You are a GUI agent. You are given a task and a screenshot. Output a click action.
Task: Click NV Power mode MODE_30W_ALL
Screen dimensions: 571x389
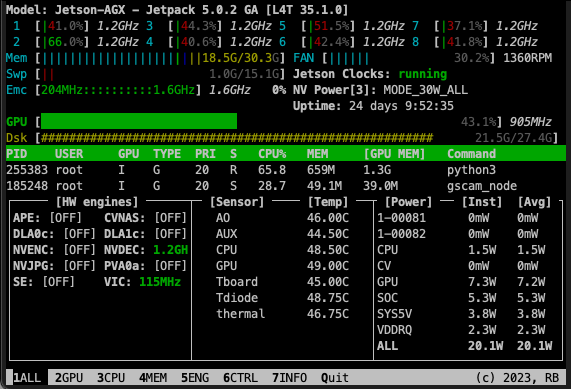point(425,90)
